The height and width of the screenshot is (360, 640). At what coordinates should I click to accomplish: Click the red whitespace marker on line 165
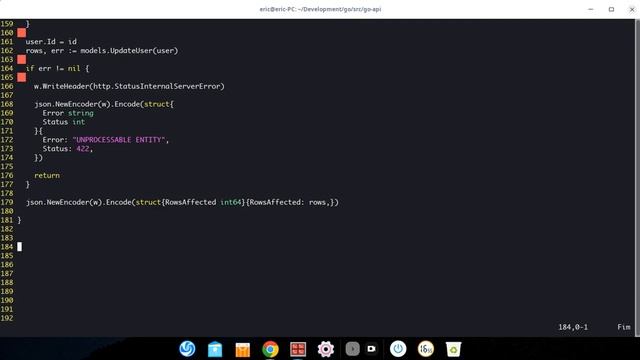(x=22, y=78)
